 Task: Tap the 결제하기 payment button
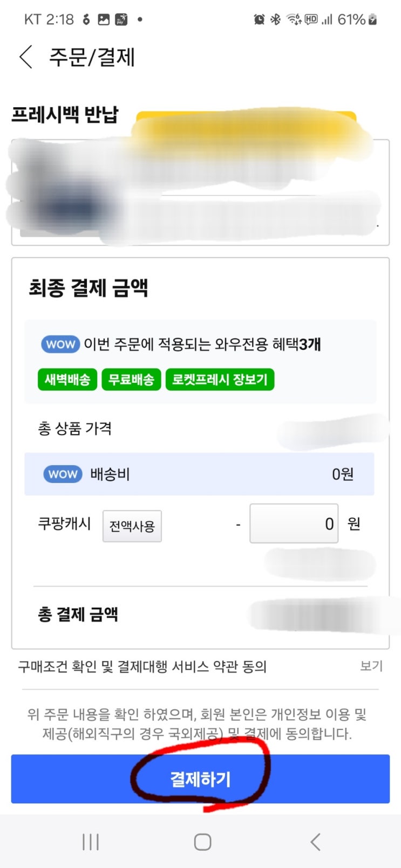[200, 779]
